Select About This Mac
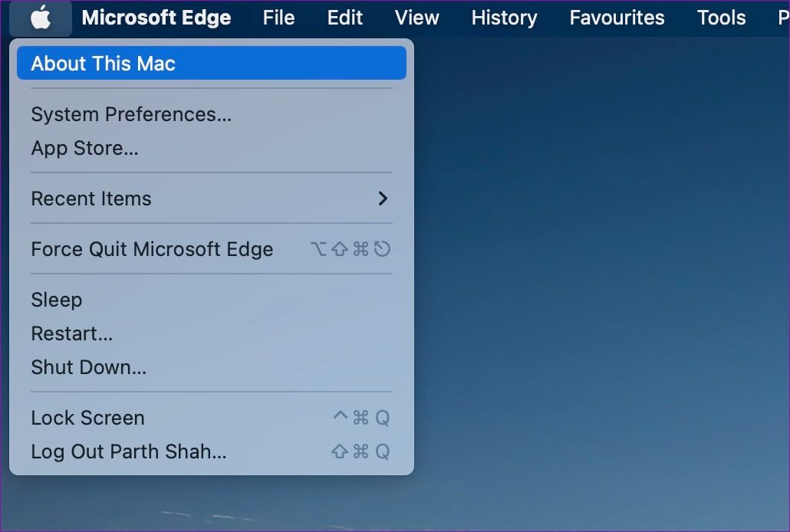The height and width of the screenshot is (532, 790). click(212, 64)
